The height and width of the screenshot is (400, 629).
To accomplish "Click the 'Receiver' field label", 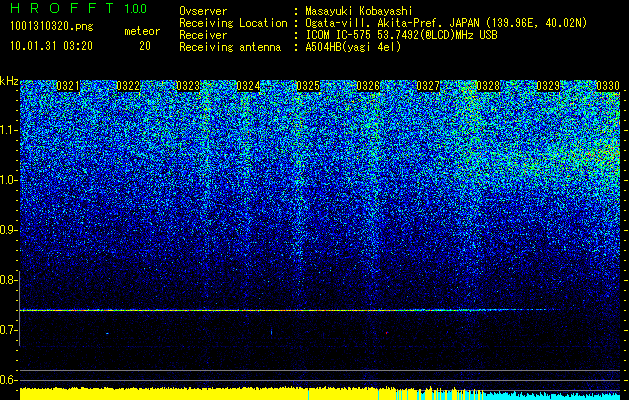I will point(203,35).
